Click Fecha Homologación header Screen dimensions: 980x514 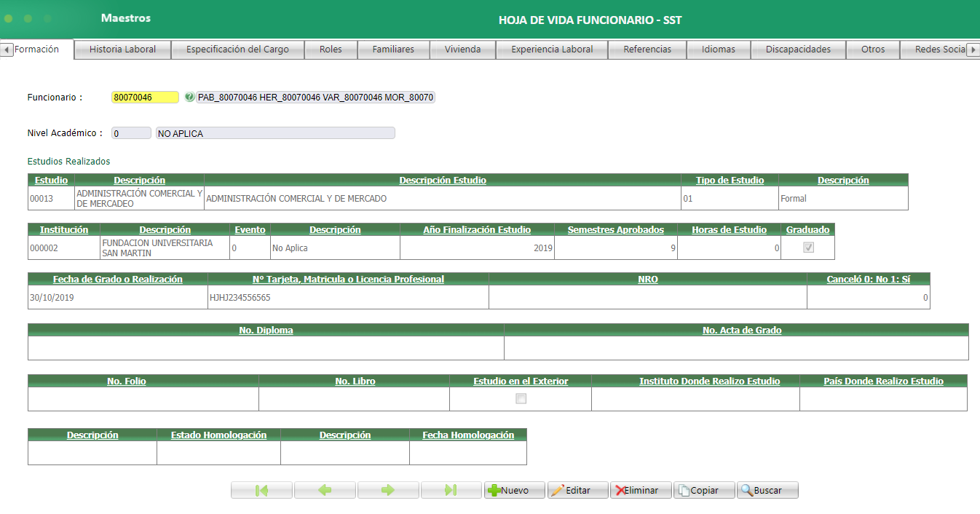click(x=468, y=435)
